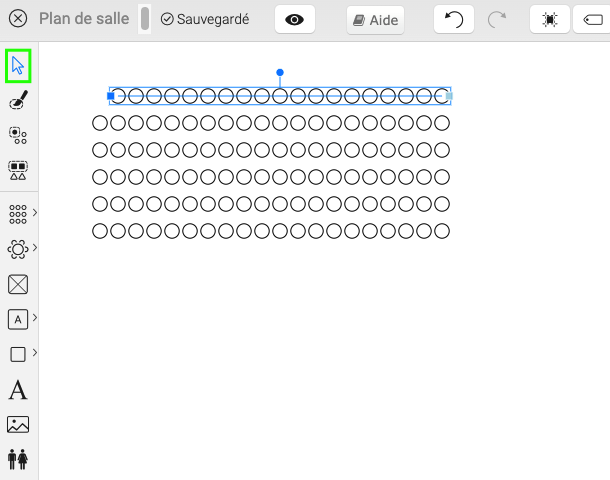610x480 pixels.
Task: Select the text tool
Action: pos(18,390)
